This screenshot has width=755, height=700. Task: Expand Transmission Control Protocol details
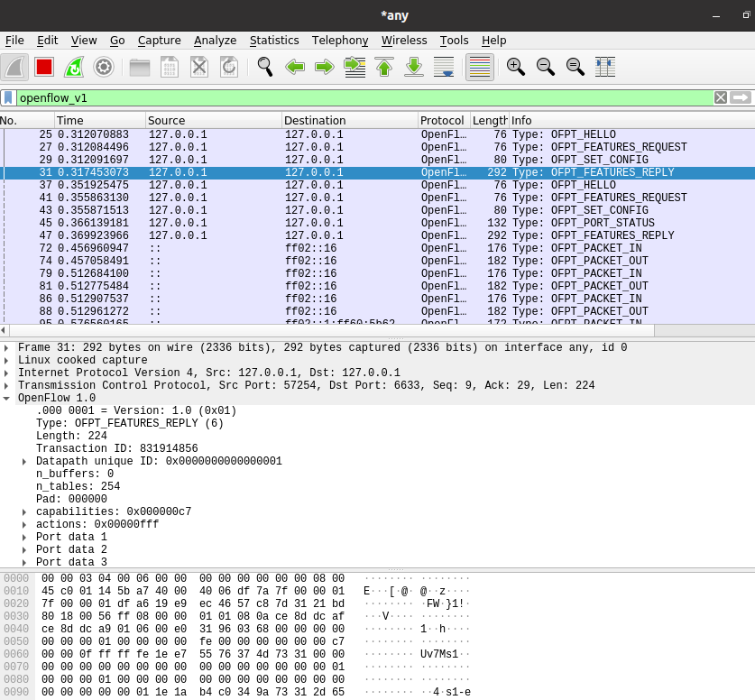pos(6,385)
